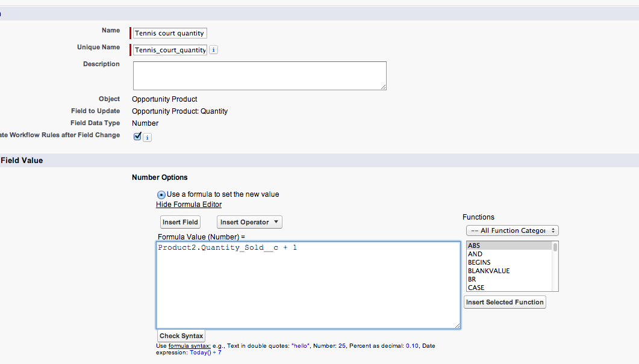Click in the Description text area
Screen dimensions: 639x364
[x=260, y=76]
